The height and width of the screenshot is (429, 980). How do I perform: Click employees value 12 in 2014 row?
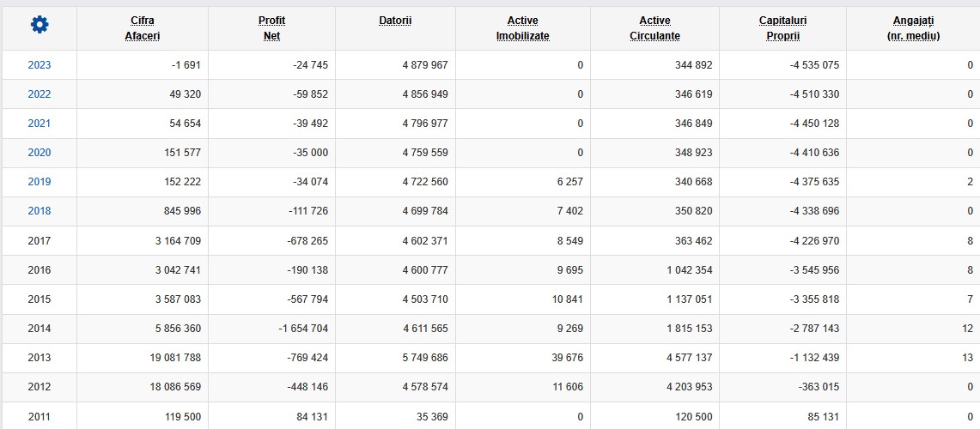click(x=967, y=329)
